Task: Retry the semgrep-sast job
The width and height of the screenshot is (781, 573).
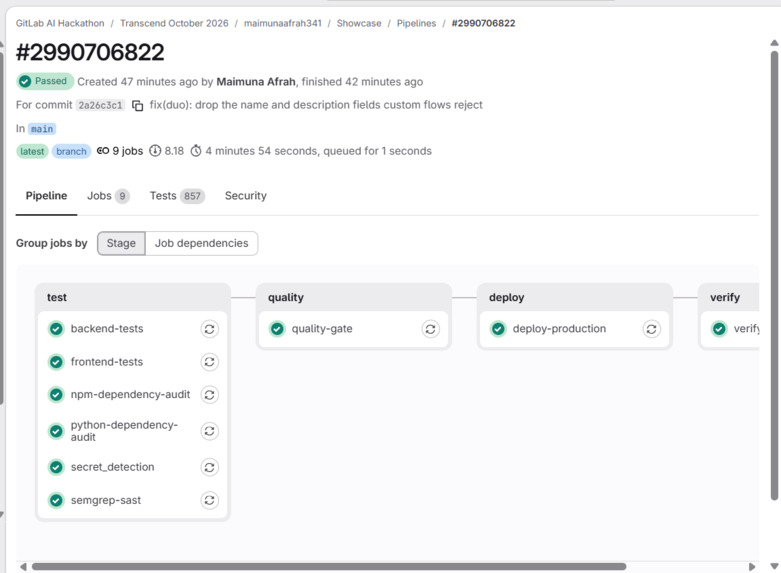Action: coord(210,500)
